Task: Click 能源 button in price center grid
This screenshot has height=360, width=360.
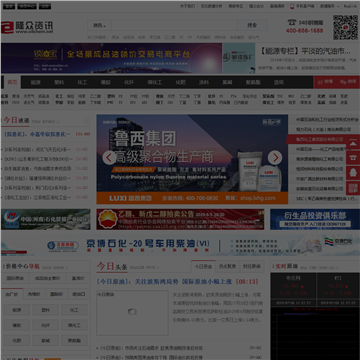Action: 17,310
